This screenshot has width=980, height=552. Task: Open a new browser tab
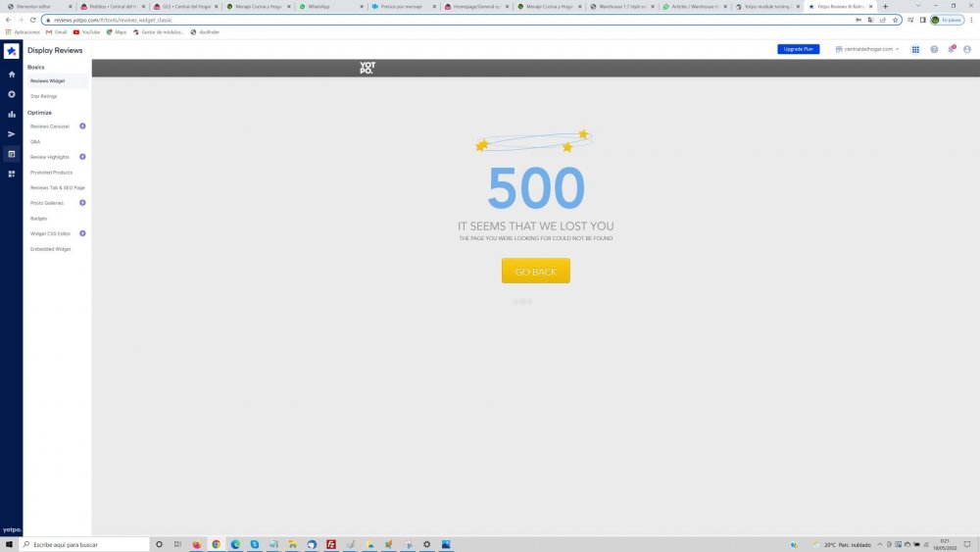point(885,6)
